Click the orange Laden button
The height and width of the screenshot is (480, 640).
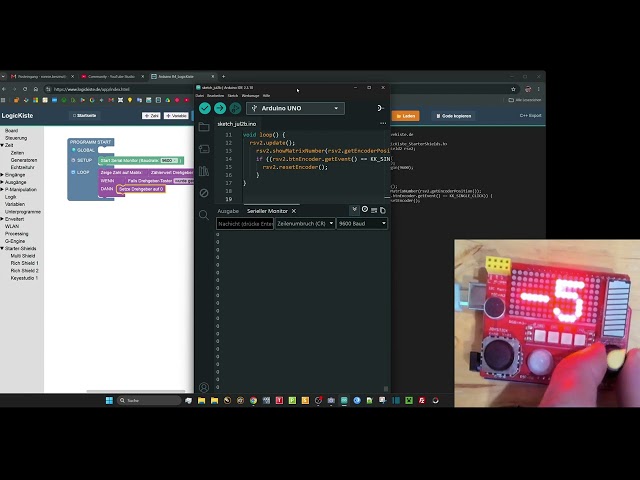point(406,116)
